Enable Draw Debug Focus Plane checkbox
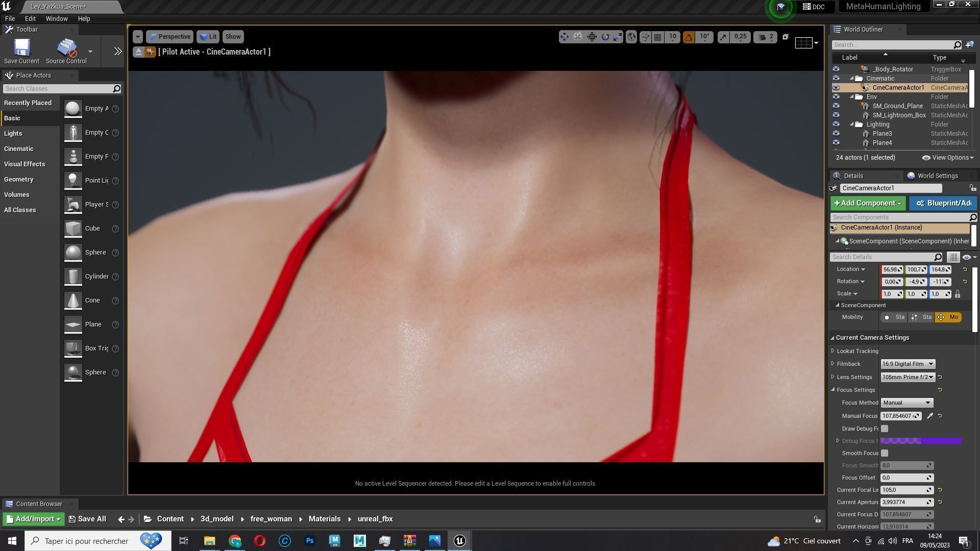 885,429
